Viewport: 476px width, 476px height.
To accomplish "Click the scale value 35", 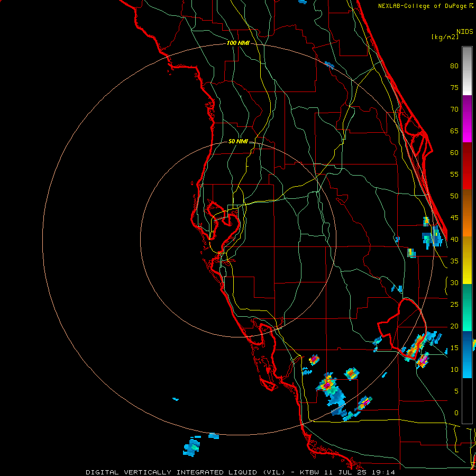I will 454,261.
